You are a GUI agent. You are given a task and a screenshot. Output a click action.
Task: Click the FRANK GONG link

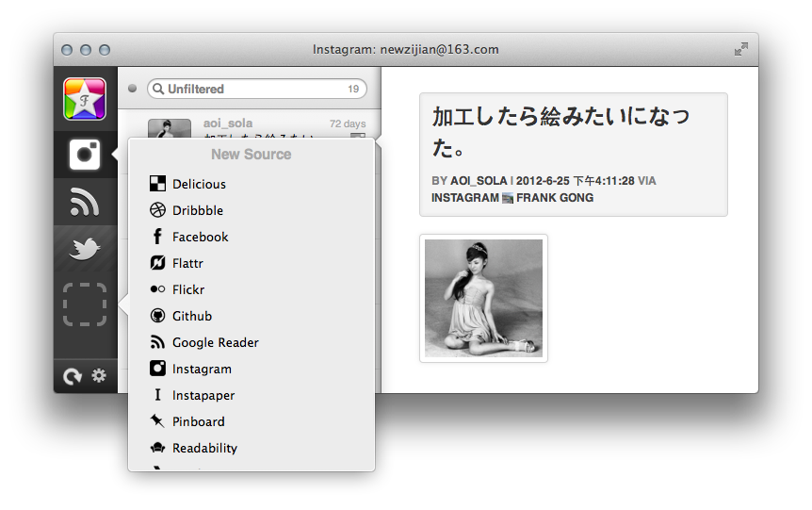(555, 197)
